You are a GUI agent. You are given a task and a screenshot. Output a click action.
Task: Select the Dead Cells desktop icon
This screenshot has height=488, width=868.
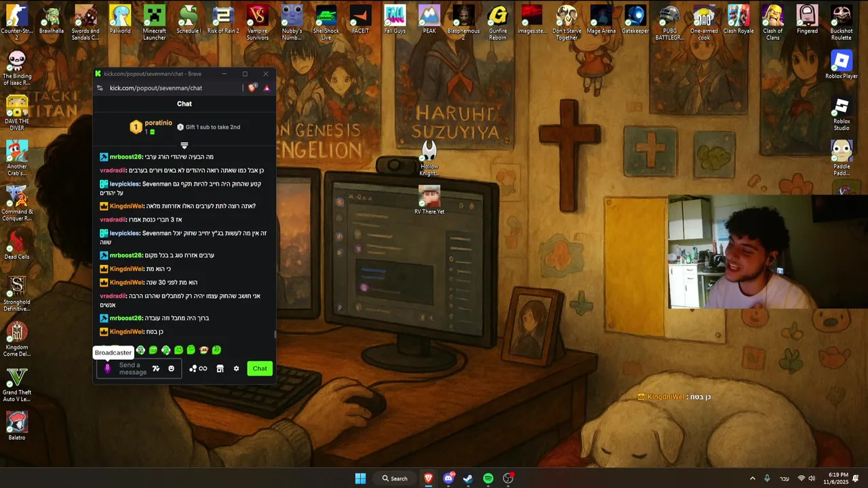(x=17, y=245)
